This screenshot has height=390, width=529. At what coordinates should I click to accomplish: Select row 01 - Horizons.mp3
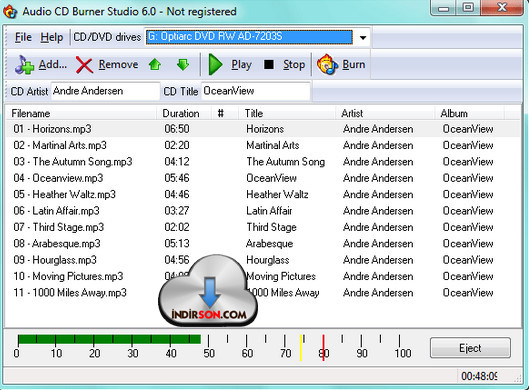click(263, 129)
